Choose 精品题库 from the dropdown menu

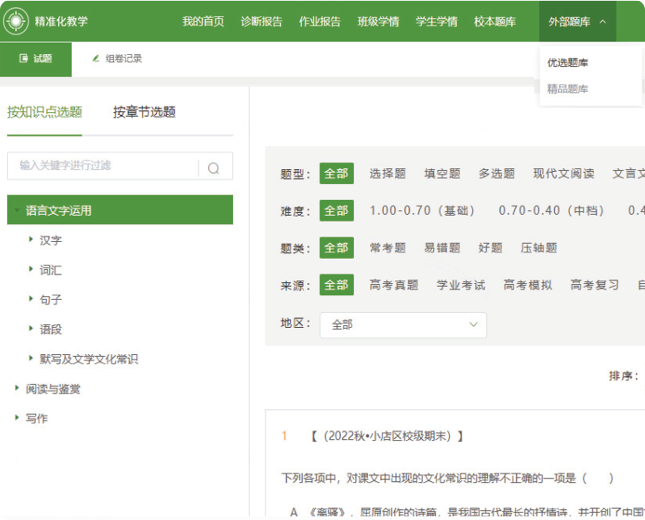tap(567, 89)
